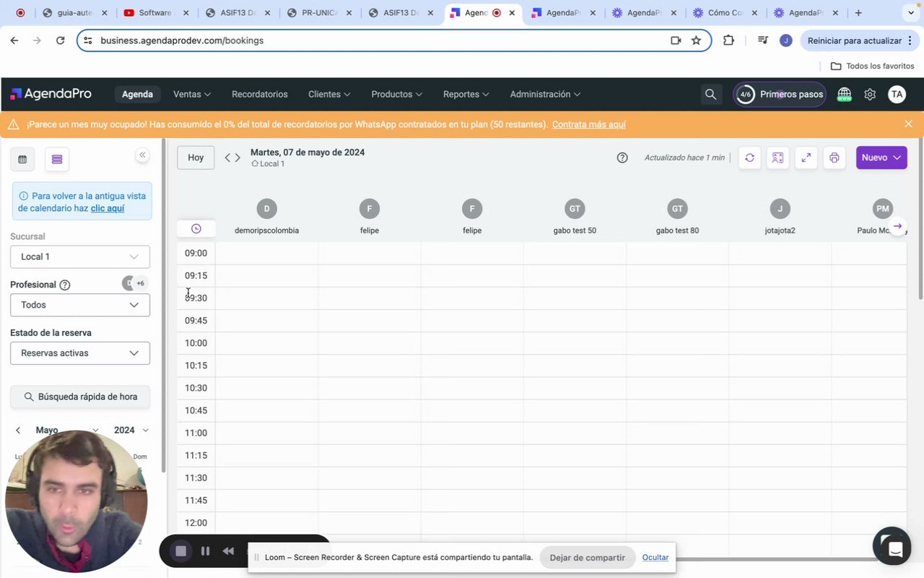Click the Contrata más aquí link
Viewport: 924px width, 578px height.
click(589, 124)
